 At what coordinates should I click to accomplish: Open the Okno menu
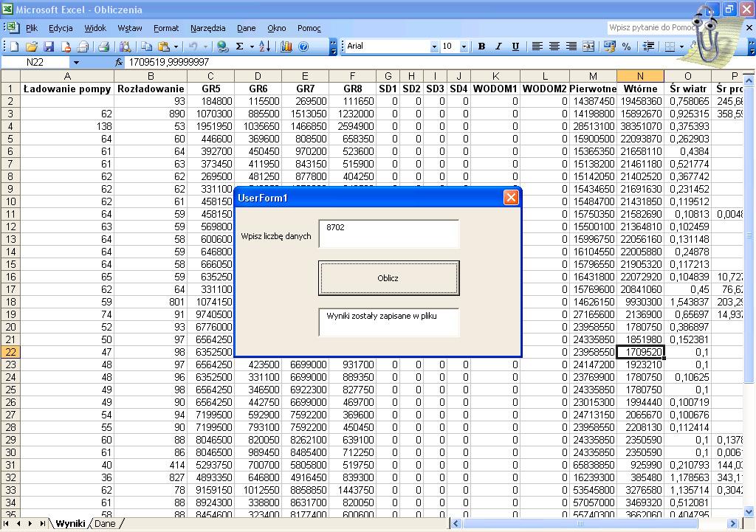pyautogui.click(x=276, y=28)
